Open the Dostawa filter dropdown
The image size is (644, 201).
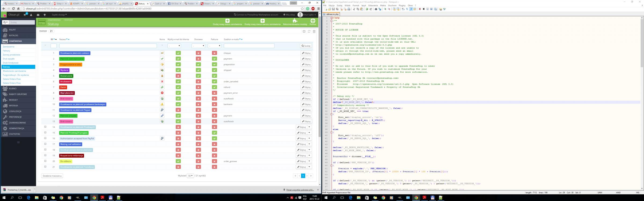198,46
